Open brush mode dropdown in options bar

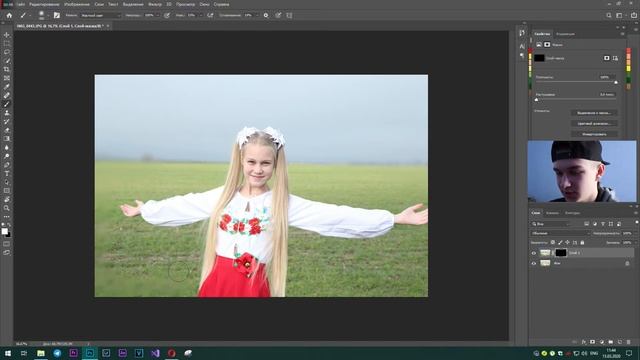pyautogui.click(x=100, y=16)
